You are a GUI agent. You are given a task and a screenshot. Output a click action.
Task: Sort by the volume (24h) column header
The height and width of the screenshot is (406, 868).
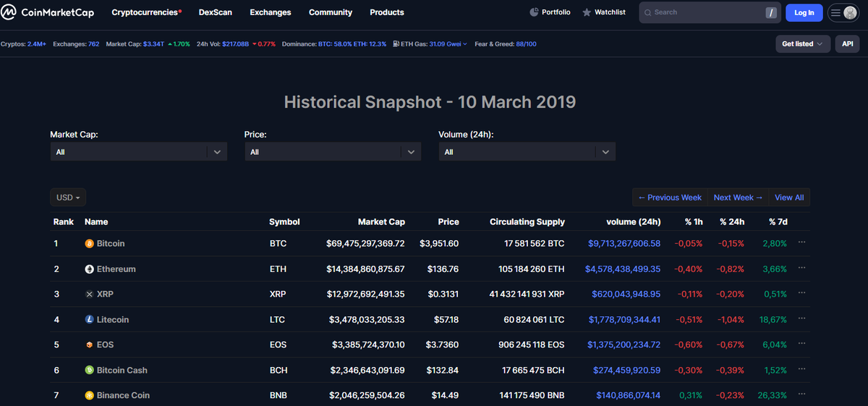633,222
